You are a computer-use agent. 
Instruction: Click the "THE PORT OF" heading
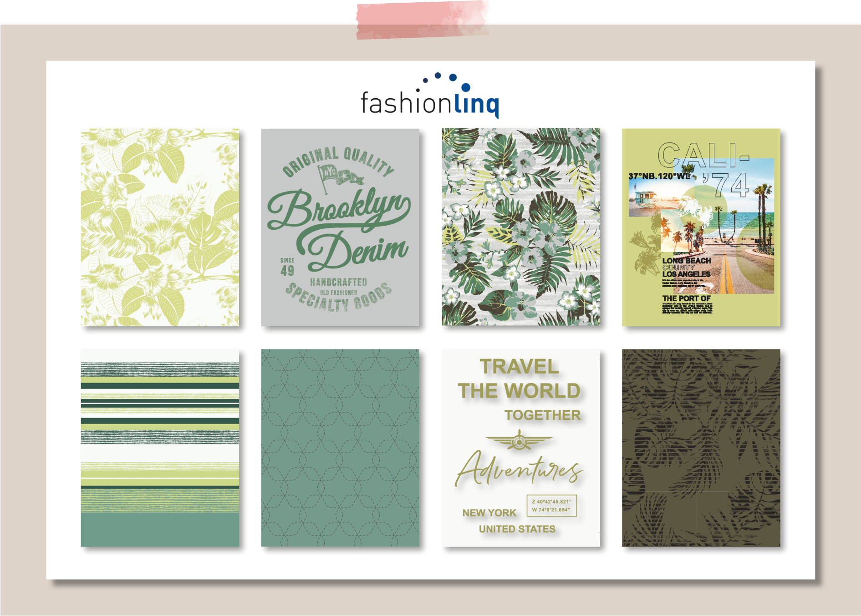point(686,298)
